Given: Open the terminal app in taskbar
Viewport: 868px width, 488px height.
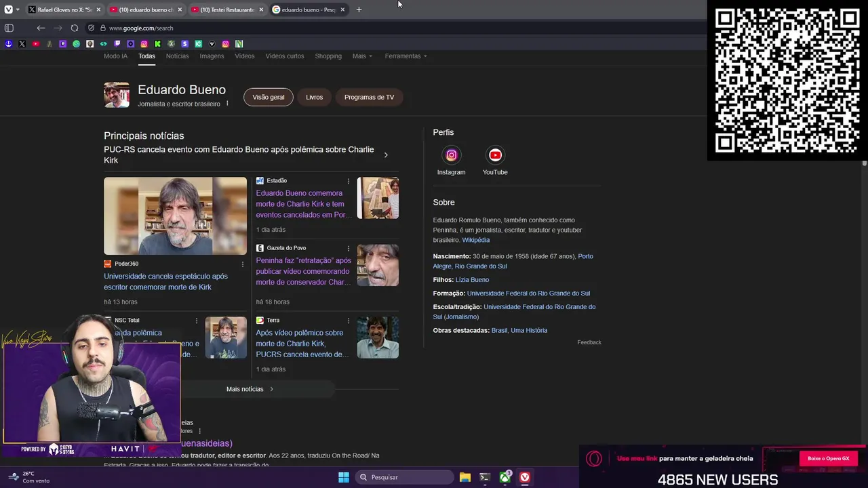Looking at the screenshot, I should [x=484, y=477].
